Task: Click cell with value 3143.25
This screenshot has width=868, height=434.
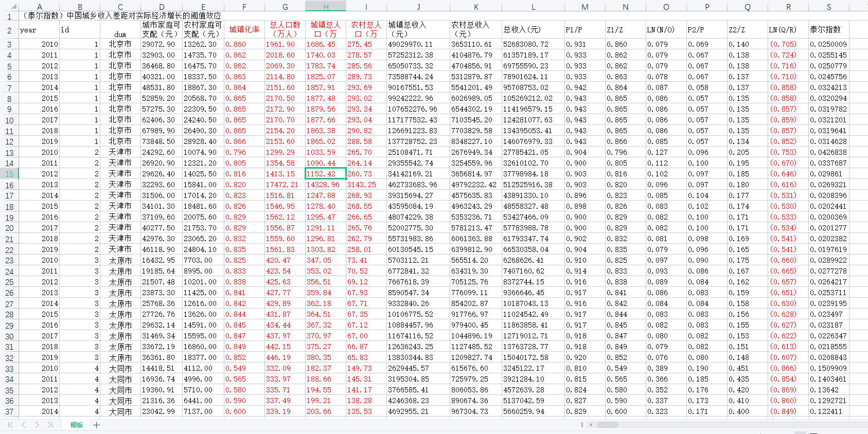Action: coord(366,185)
